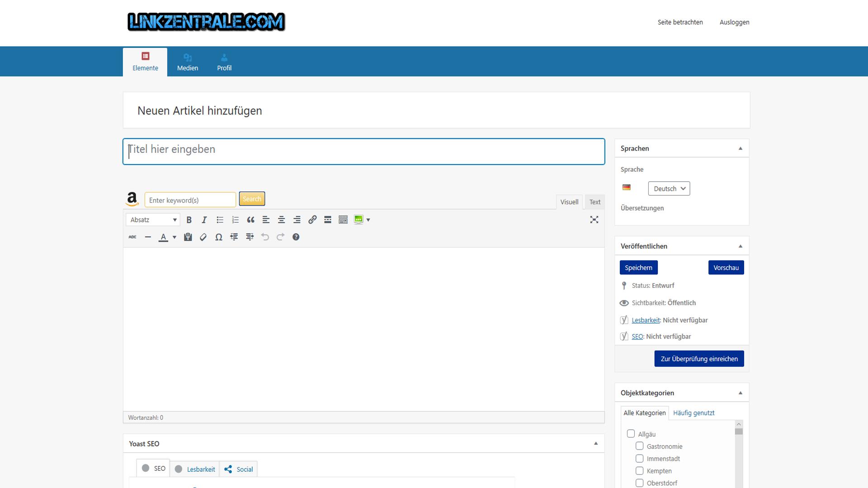Image resolution: width=868 pixels, height=488 pixels.
Task: Undo last editor action
Action: click(265, 237)
